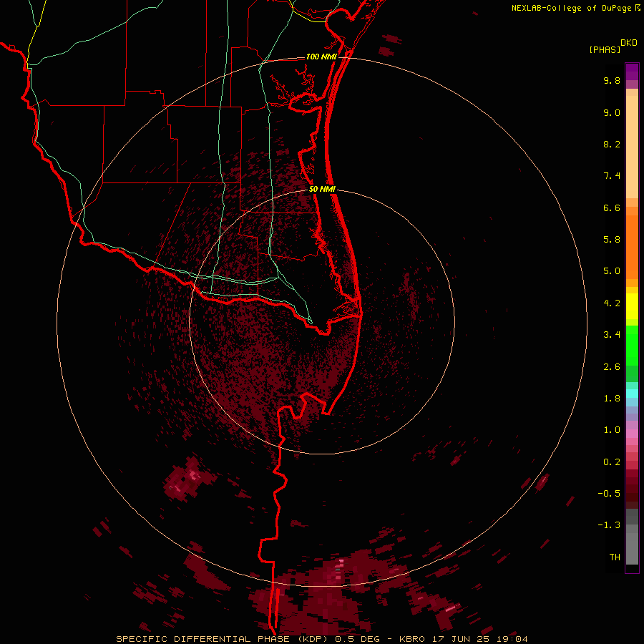
Task: Click the purple swatch at the top of the color bar
Action: point(632,72)
